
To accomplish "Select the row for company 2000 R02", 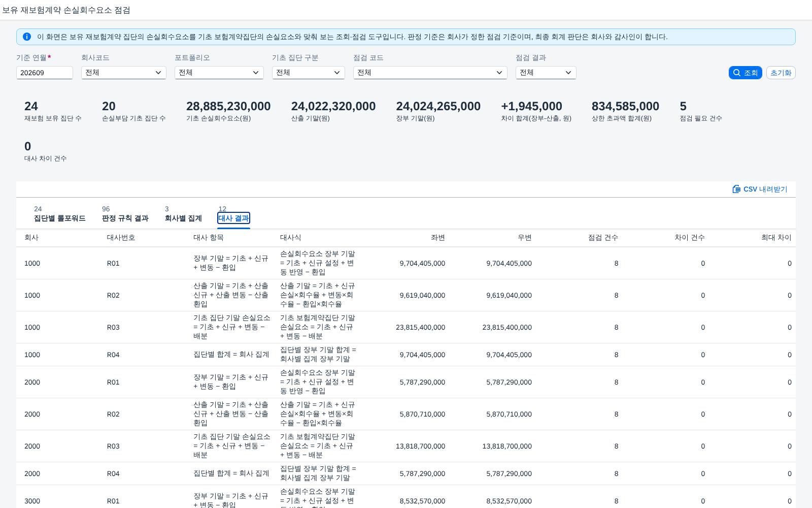I will click(406, 414).
